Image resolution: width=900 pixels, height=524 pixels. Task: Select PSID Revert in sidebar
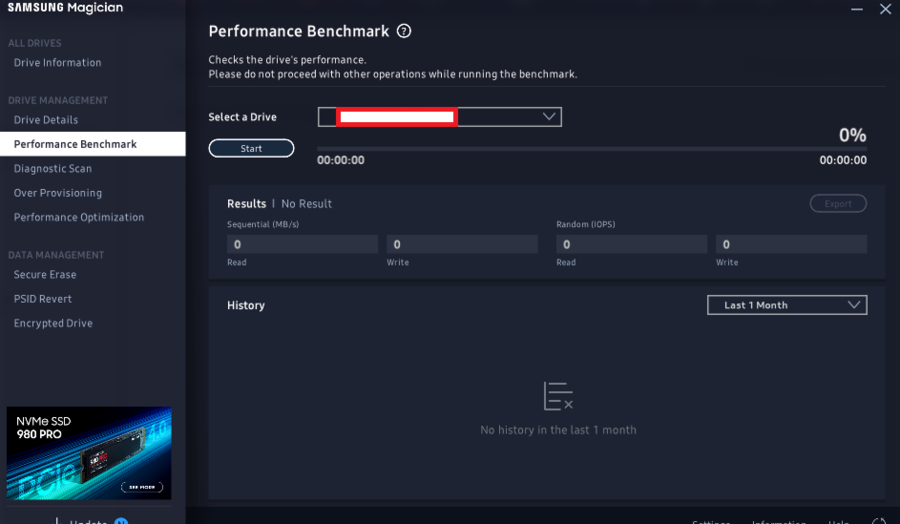43,299
